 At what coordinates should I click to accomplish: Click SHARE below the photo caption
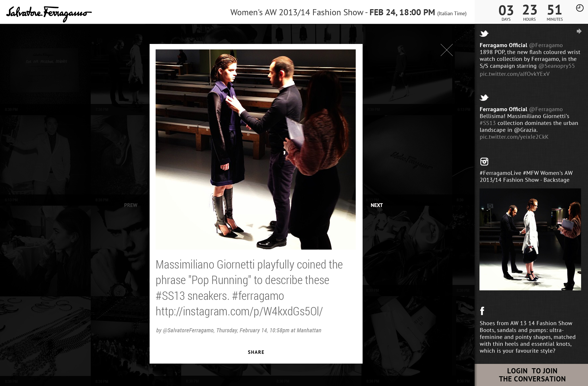pos(256,352)
